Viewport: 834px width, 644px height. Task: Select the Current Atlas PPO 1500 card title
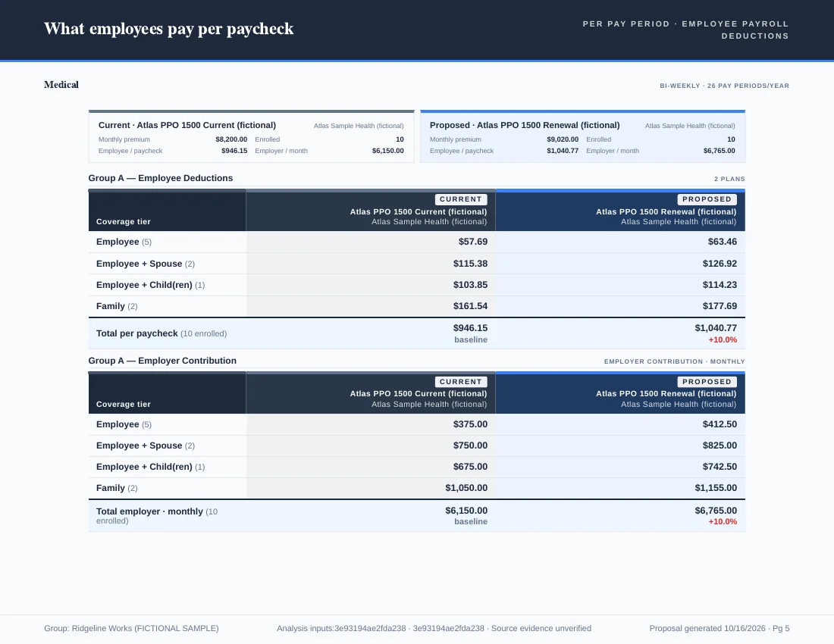point(187,126)
